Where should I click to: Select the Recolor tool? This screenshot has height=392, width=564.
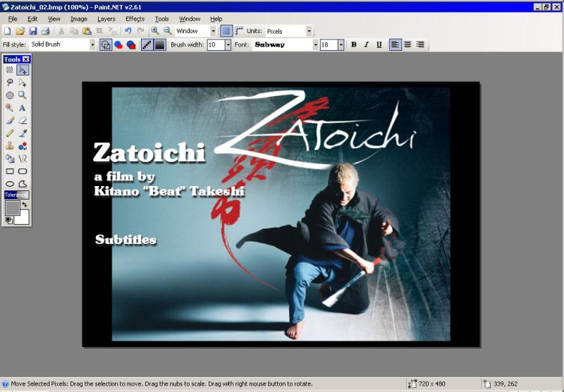click(x=23, y=146)
